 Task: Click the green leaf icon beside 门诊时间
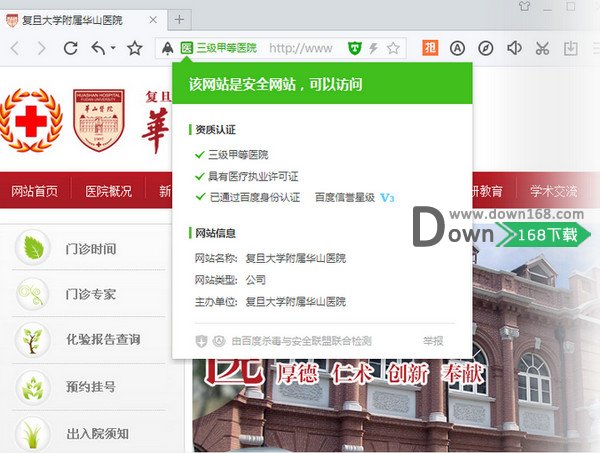33,248
